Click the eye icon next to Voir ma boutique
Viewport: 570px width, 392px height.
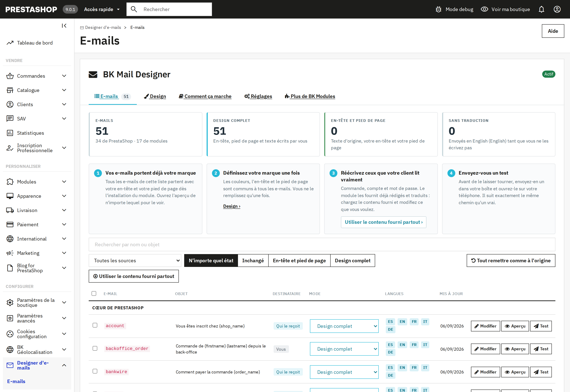[x=484, y=9]
